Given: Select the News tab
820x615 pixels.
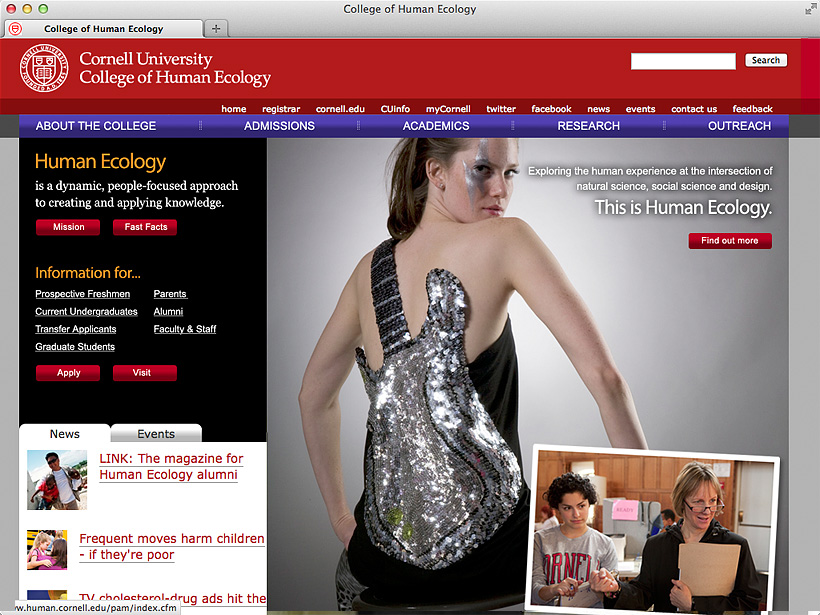Looking at the screenshot, I should [65, 434].
